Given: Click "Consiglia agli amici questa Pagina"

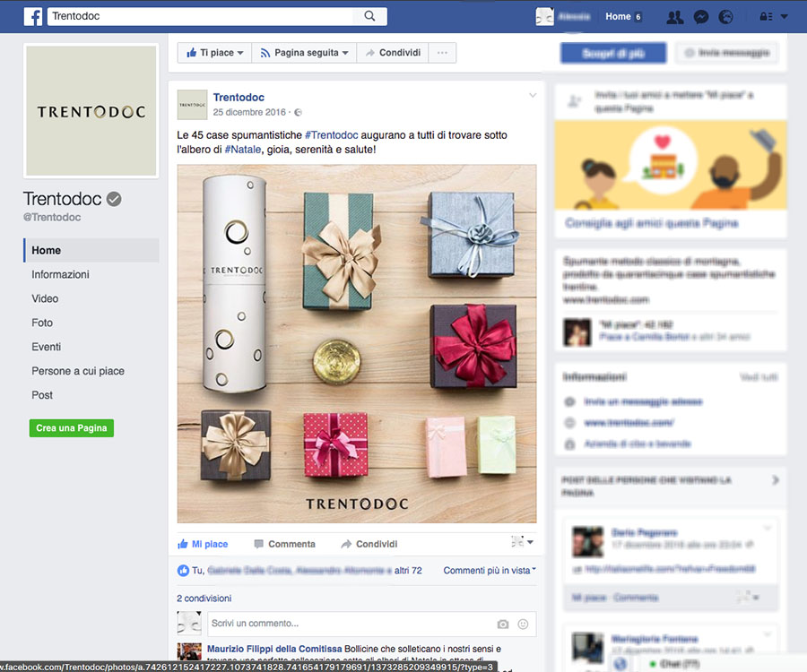Looking at the screenshot, I should click(652, 223).
